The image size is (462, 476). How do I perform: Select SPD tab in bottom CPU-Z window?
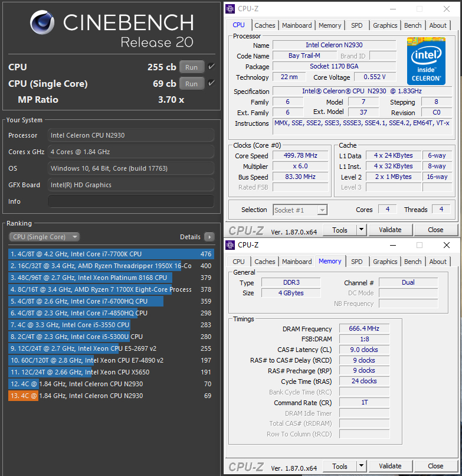[357, 262]
